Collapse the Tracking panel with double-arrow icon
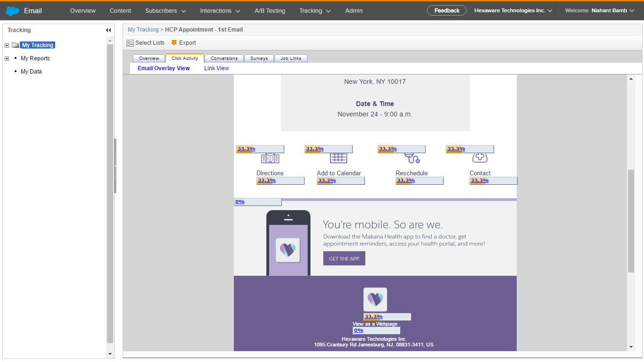The width and height of the screenshot is (644, 362). pyautogui.click(x=108, y=30)
